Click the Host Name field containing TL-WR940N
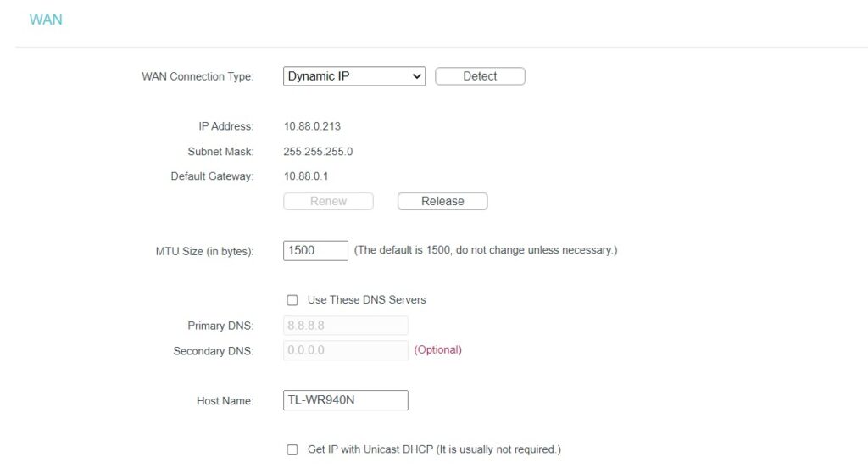This screenshot has height=474, width=868. coord(345,400)
